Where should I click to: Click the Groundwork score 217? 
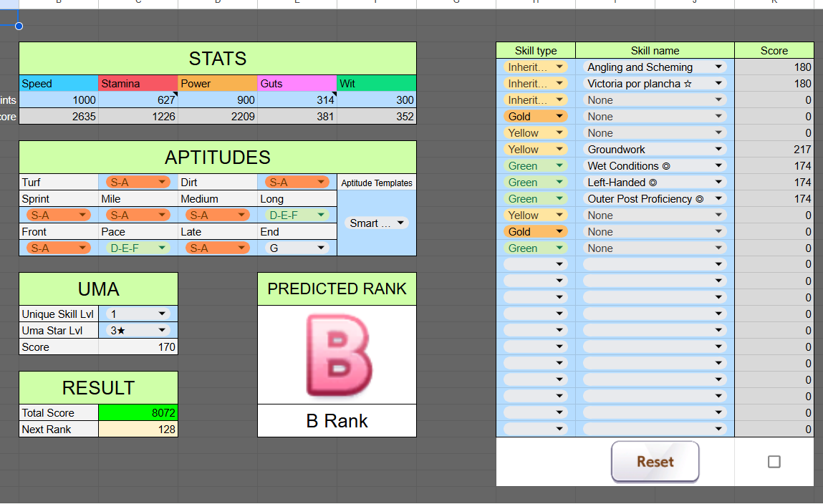pos(774,150)
